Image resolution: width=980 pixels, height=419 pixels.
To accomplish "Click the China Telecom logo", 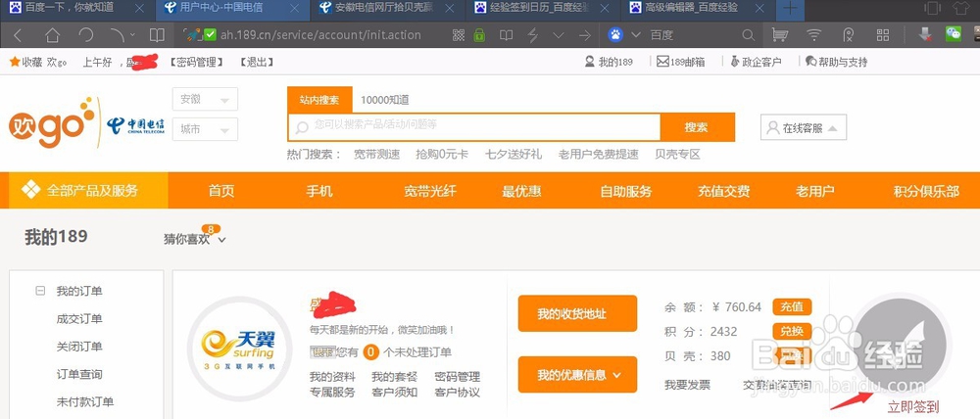I will pos(135,125).
